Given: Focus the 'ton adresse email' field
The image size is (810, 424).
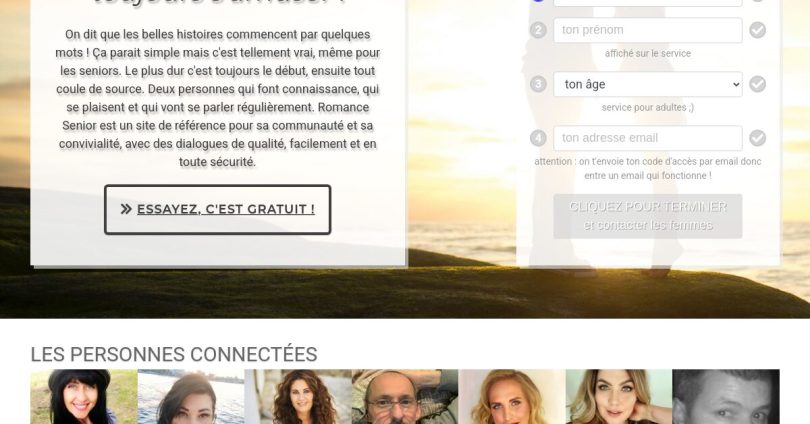Looking at the screenshot, I should click(x=648, y=138).
